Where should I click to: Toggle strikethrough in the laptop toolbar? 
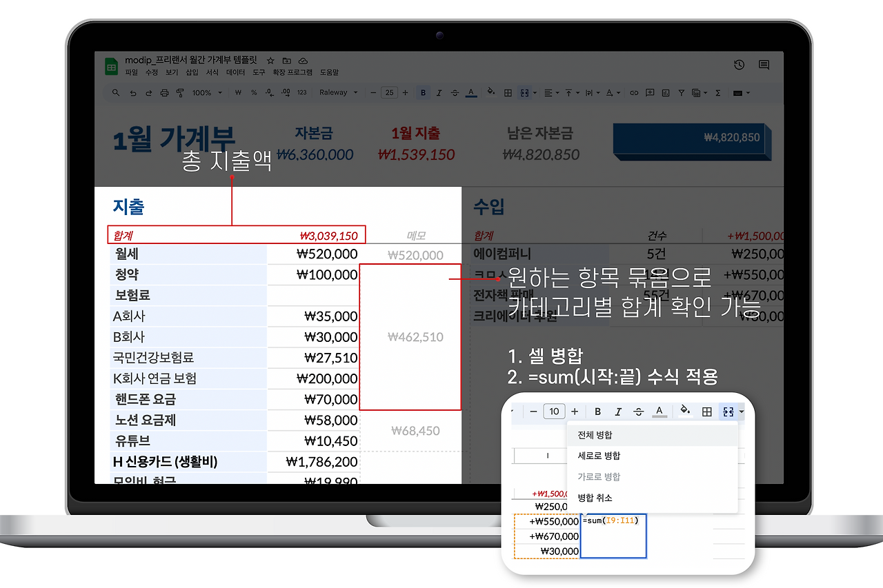455,92
